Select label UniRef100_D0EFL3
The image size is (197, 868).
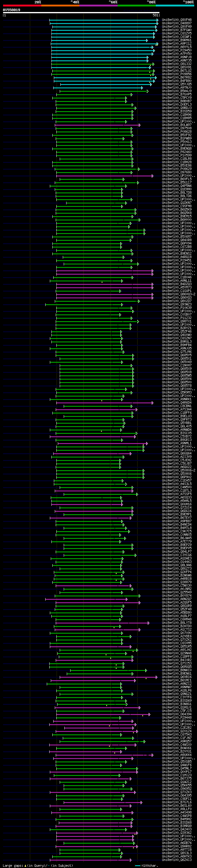[177, 104]
